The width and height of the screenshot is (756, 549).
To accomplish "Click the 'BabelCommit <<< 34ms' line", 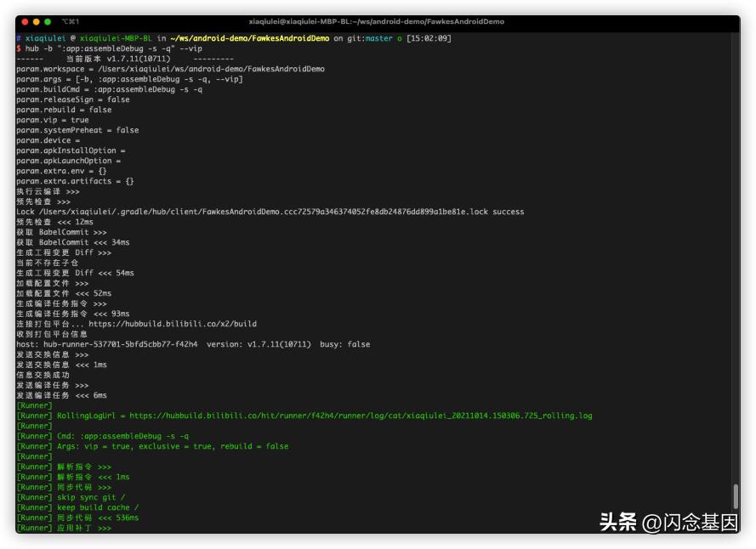I will pyautogui.click(x=73, y=242).
